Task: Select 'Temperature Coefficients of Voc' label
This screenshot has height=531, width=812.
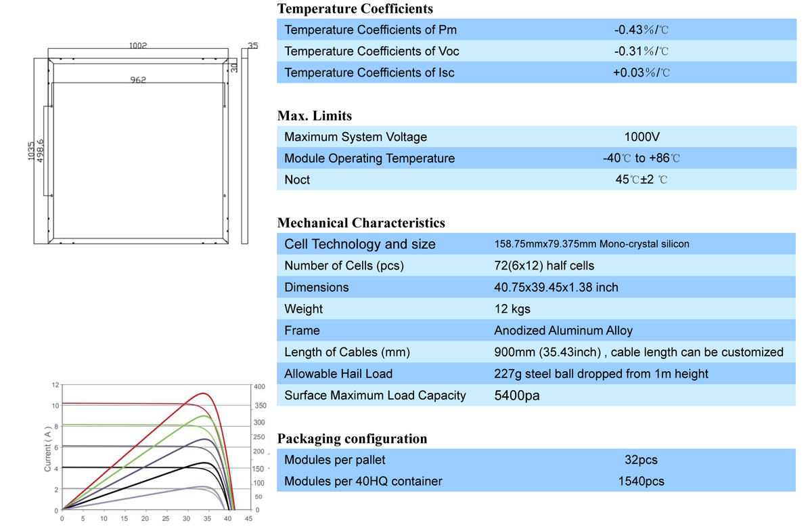Action: (x=372, y=51)
